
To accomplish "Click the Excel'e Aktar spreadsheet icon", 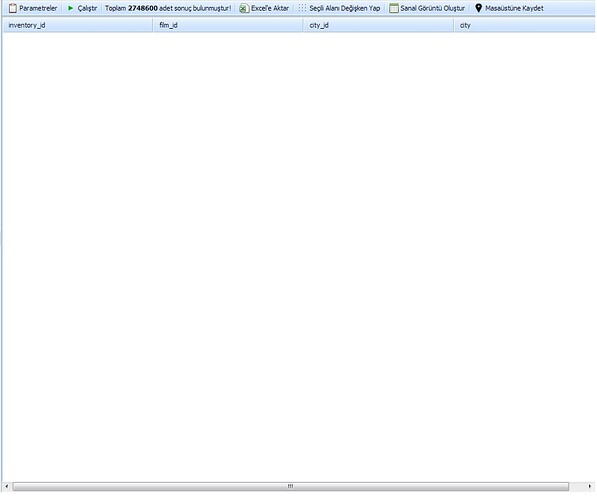I will point(244,8).
